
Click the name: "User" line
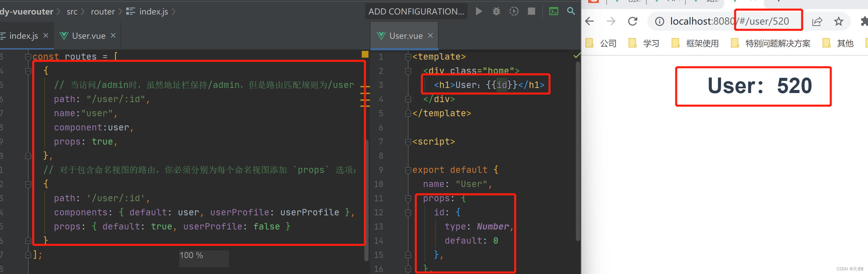pyautogui.click(x=457, y=184)
